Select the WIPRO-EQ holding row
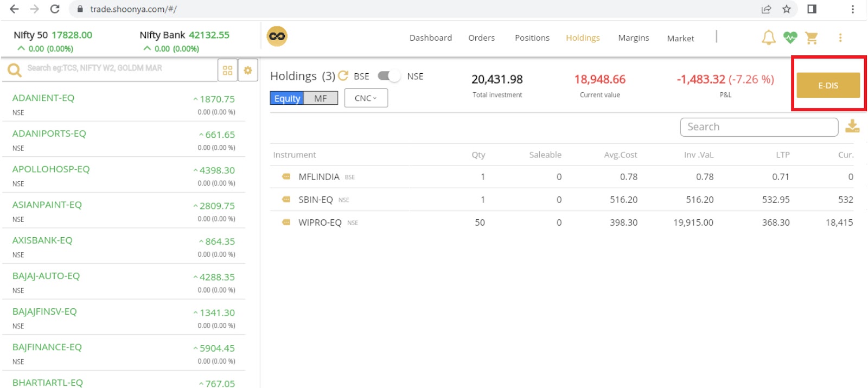The width and height of the screenshot is (868, 388). coord(562,222)
